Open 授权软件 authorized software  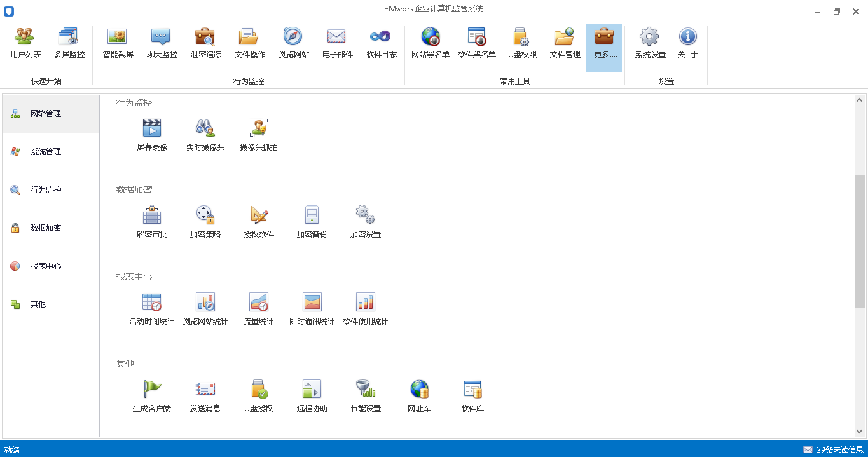[259, 222]
